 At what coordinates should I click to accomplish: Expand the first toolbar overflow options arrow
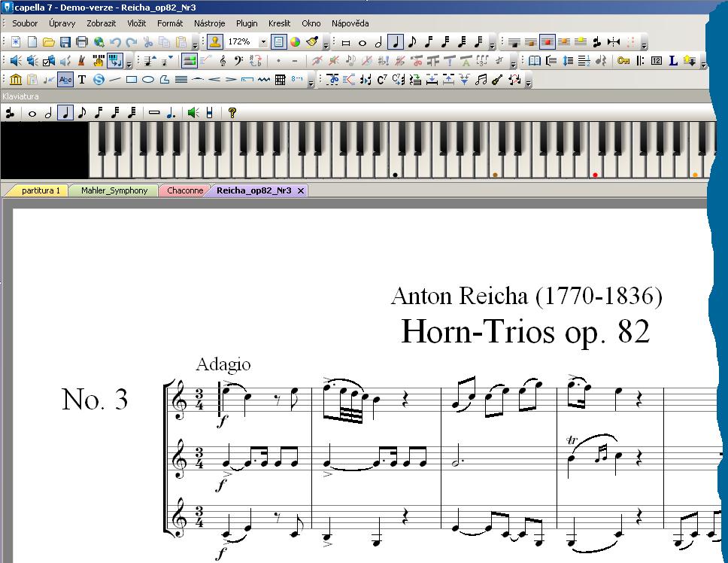(195, 45)
